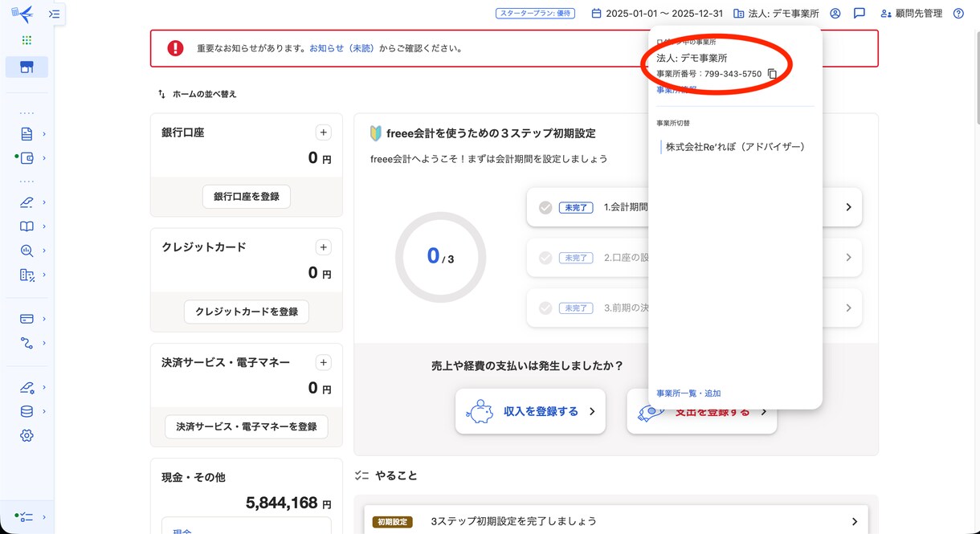Image resolution: width=980 pixels, height=534 pixels.
Task: Click the 銀行口座を登録 button
Action: pyautogui.click(x=247, y=197)
